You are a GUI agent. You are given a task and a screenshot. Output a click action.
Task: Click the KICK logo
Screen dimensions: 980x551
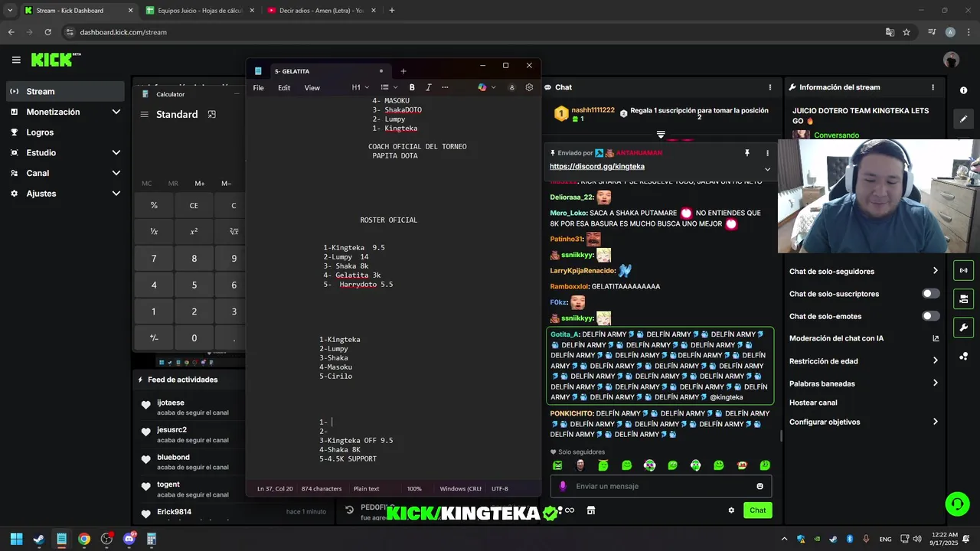coord(56,60)
